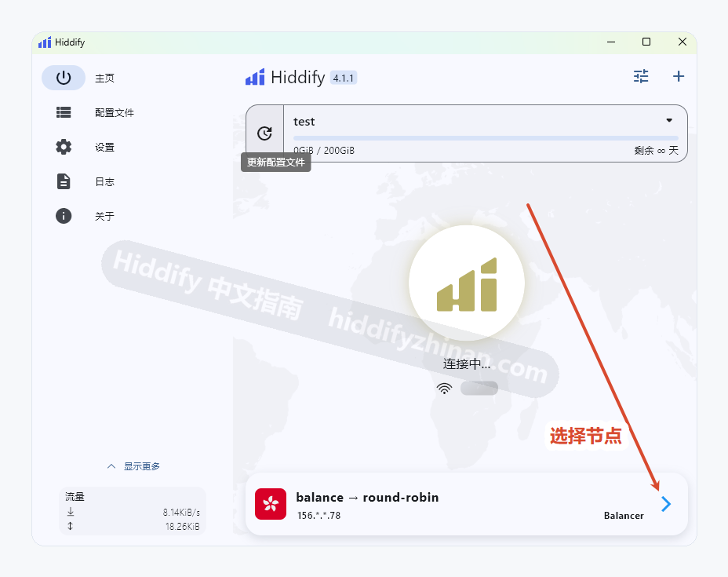This screenshot has width=728, height=577.
Task: Click the total traffic up-down arrow icon
Action: pyautogui.click(x=71, y=526)
